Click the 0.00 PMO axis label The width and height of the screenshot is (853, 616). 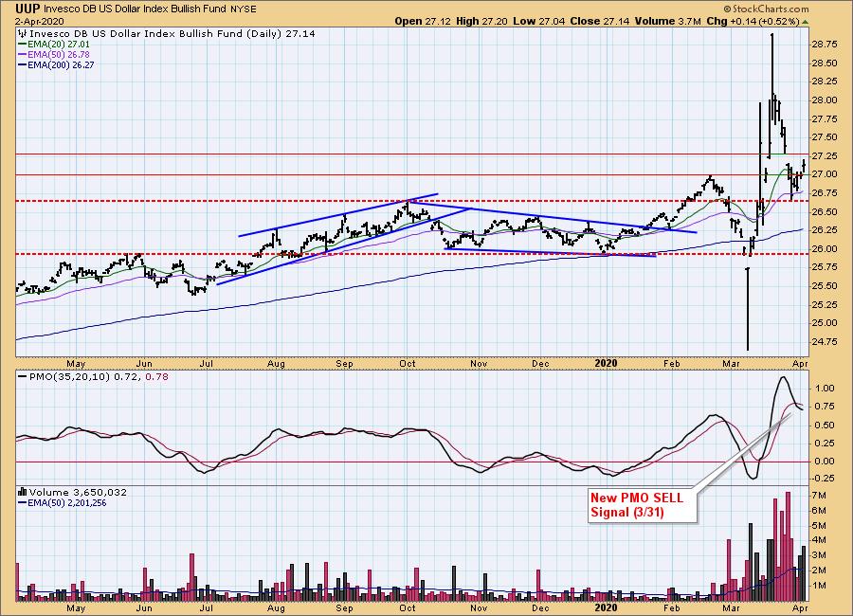[826, 462]
